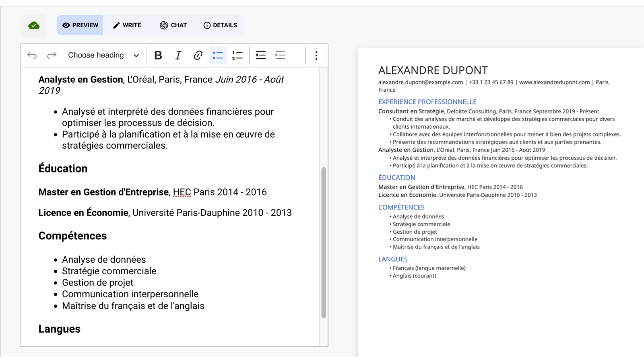The height and width of the screenshot is (362, 644).
Task: Open the Choose heading dropdown
Action: pyautogui.click(x=103, y=55)
